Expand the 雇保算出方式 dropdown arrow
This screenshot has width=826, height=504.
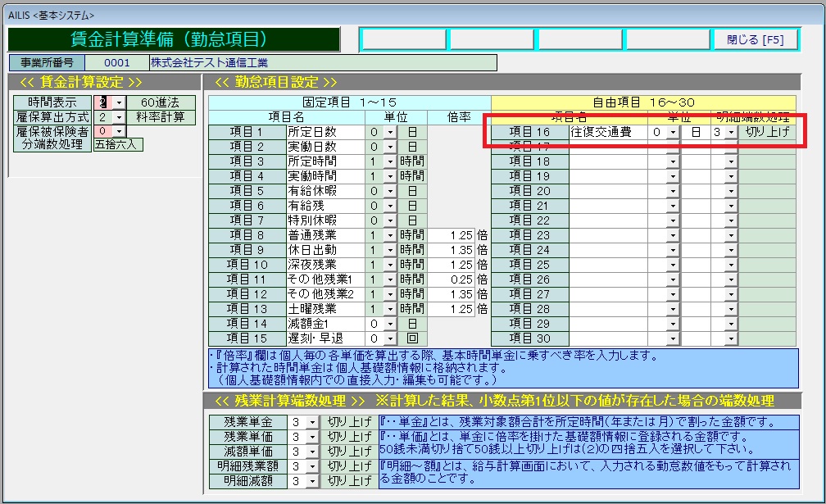coord(119,117)
